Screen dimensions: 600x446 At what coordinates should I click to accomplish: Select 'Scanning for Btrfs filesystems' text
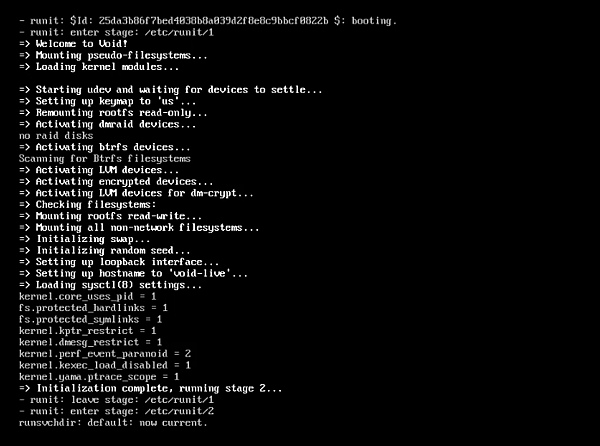coord(104,159)
